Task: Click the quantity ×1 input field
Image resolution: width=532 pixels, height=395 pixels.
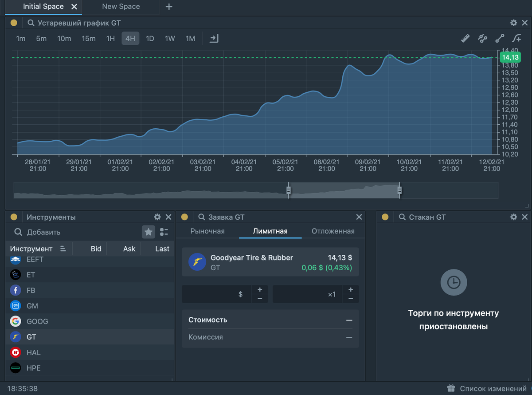Action: coord(307,294)
